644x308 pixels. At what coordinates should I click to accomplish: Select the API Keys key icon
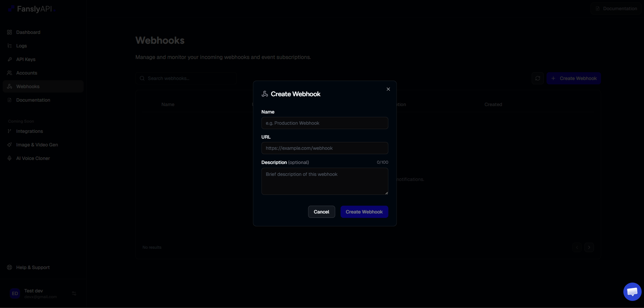point(9,59)
